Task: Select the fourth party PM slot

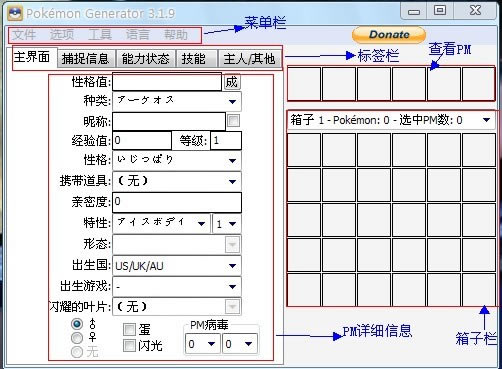Action: click(x=409, y=84)
